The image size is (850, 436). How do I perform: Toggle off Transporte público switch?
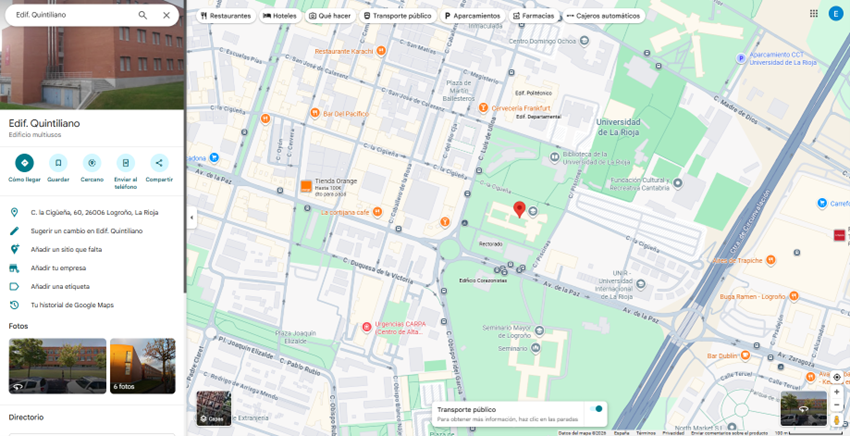(597, 408)
